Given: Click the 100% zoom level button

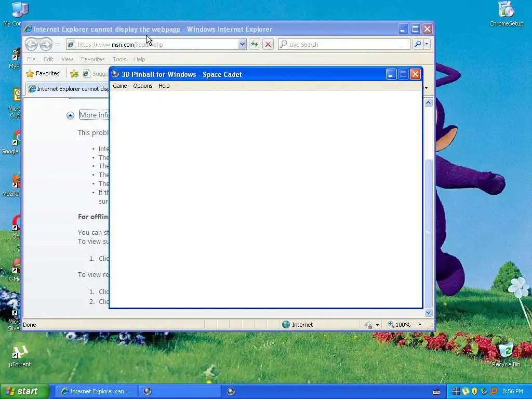Looking at the screenshot, I should click(x=400, y=325).
